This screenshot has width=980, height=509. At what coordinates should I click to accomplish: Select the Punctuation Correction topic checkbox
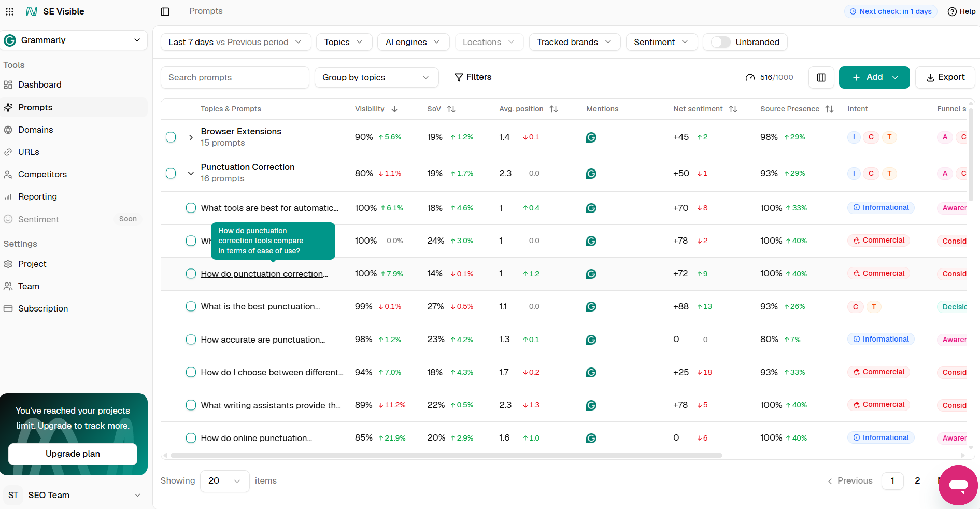coord(171,174)
